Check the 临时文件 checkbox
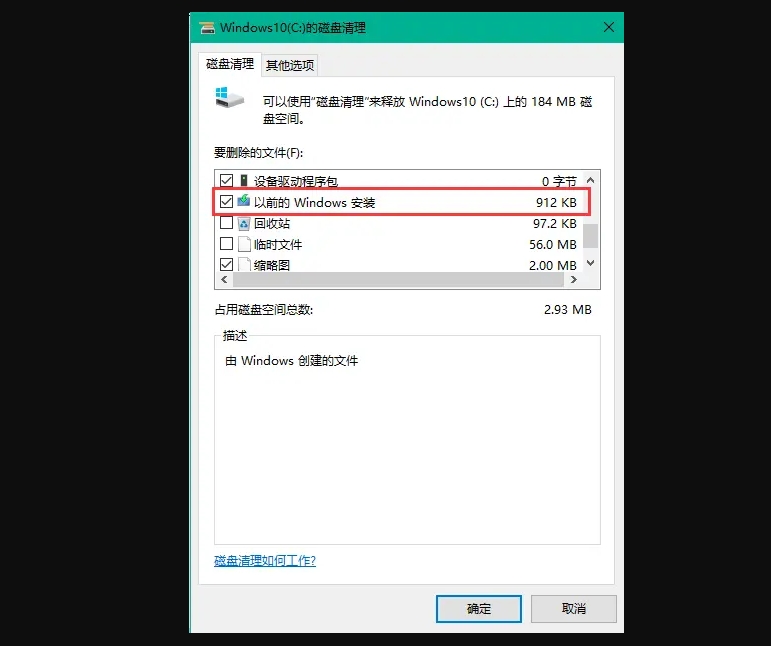The image size is (771, 646). [x=226, y=244]
